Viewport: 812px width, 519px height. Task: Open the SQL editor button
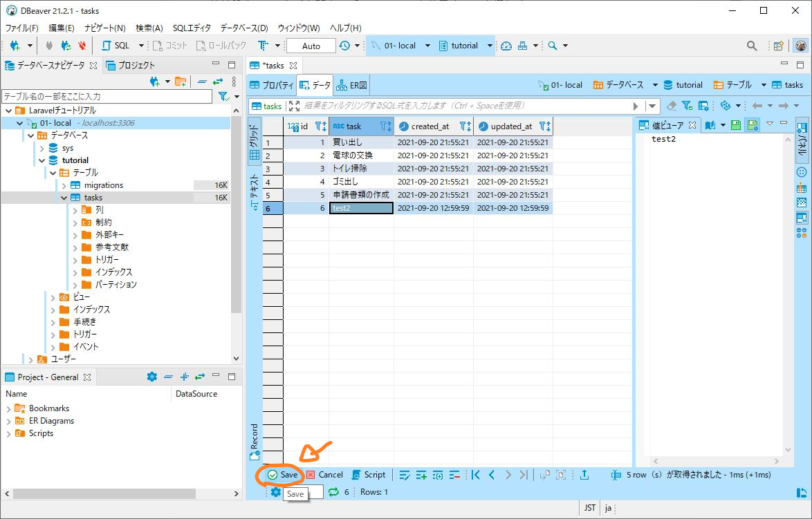pyautogui.click(x=116, y=46)
